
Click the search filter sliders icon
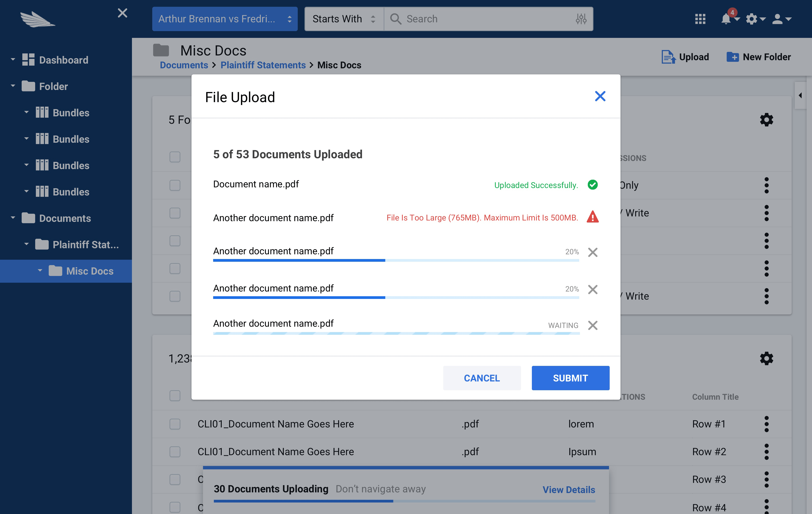581,19
